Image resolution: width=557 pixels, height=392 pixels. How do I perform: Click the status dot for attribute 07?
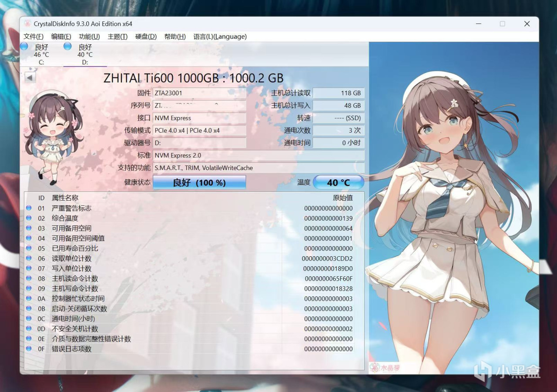[29, 268]
